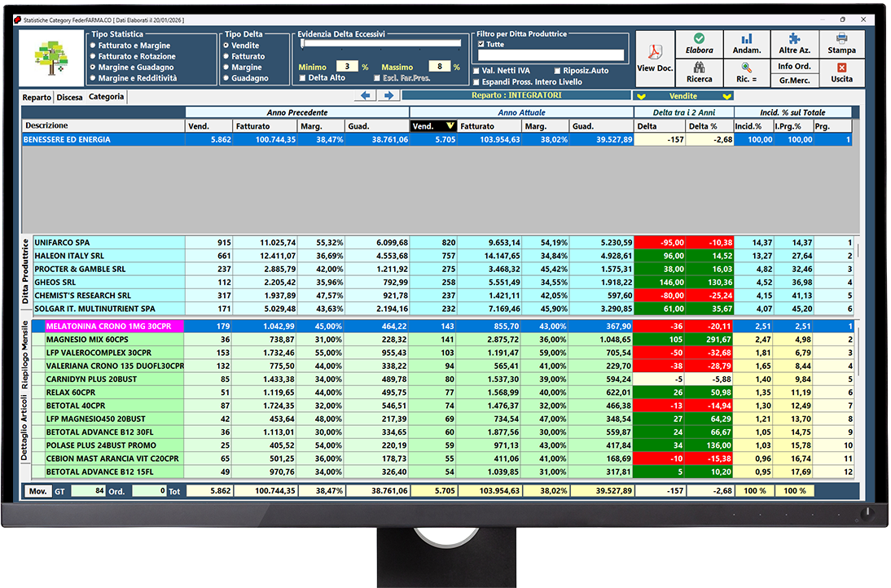Open Ricerca binoculars search
This screenshot has width=891, height=588.
(x=699, y=68)
